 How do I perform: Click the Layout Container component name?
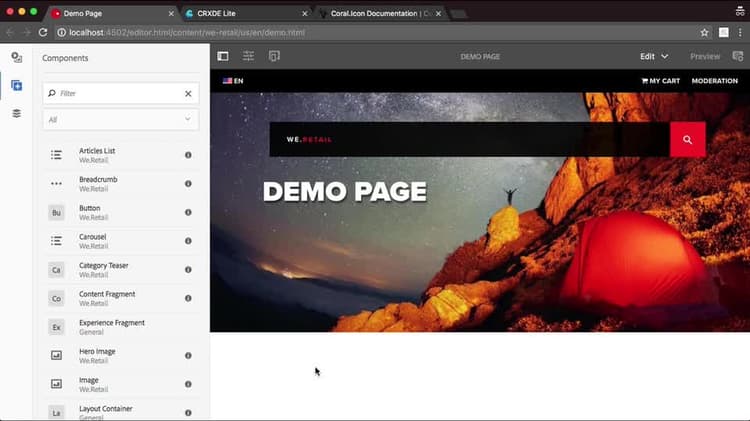coord(106,409)
